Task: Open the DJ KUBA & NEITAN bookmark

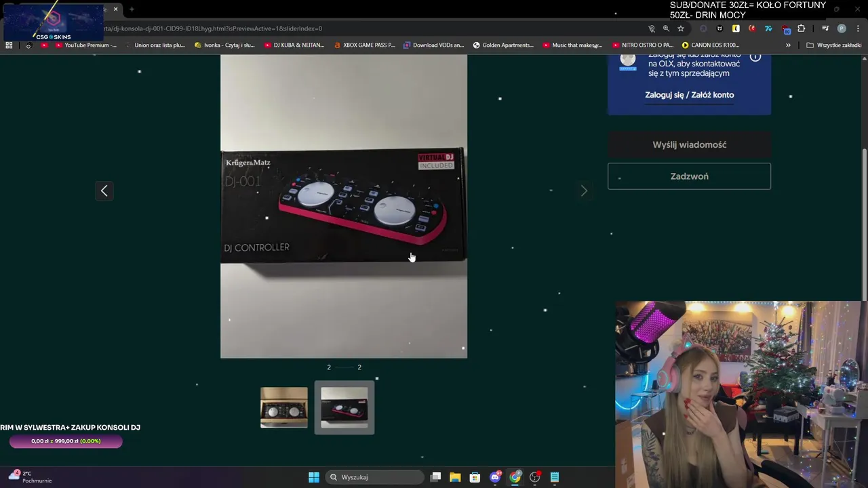Action: coord(294,45)
